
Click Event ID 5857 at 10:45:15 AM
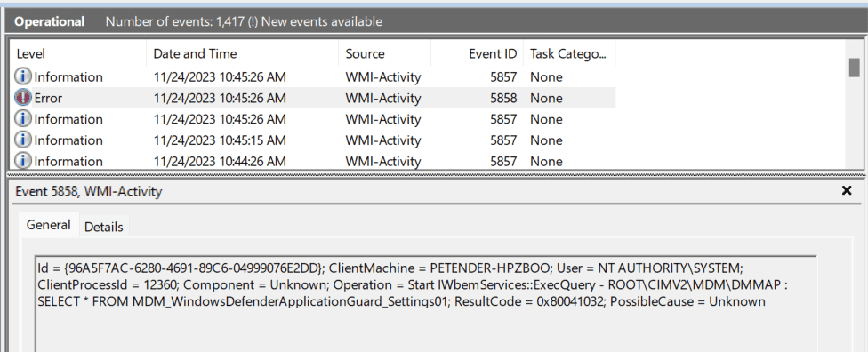[503, 140]
